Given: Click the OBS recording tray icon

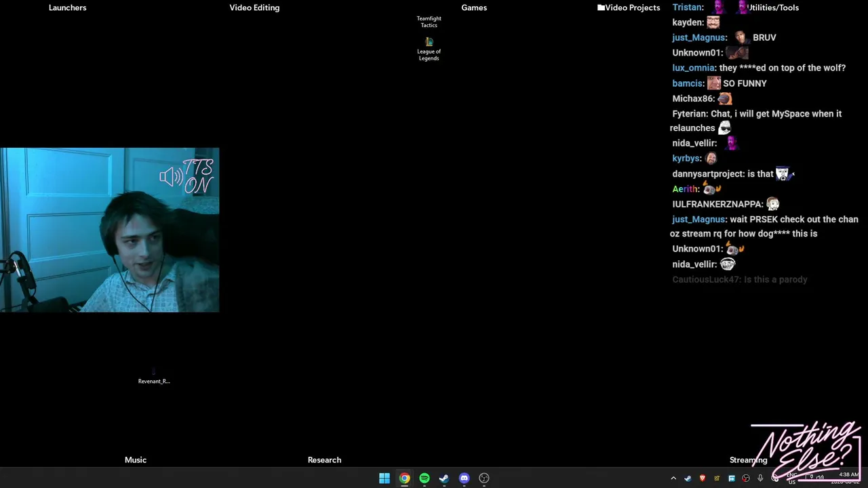Looking at the screenshot, I should [x=746, y=479].
